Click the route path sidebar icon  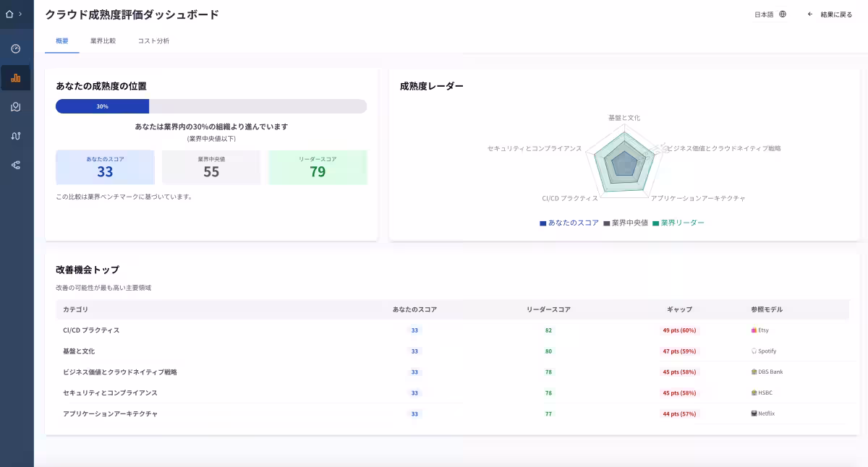click(16, 136)
